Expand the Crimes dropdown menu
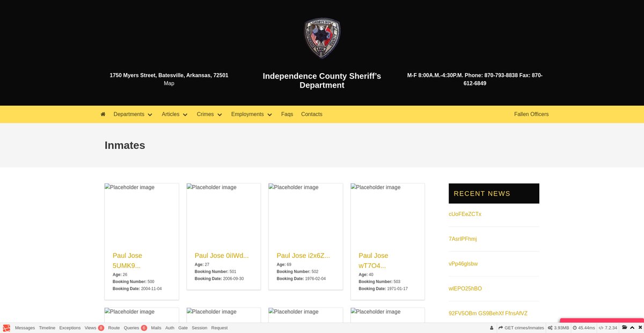 pos(209,114)
